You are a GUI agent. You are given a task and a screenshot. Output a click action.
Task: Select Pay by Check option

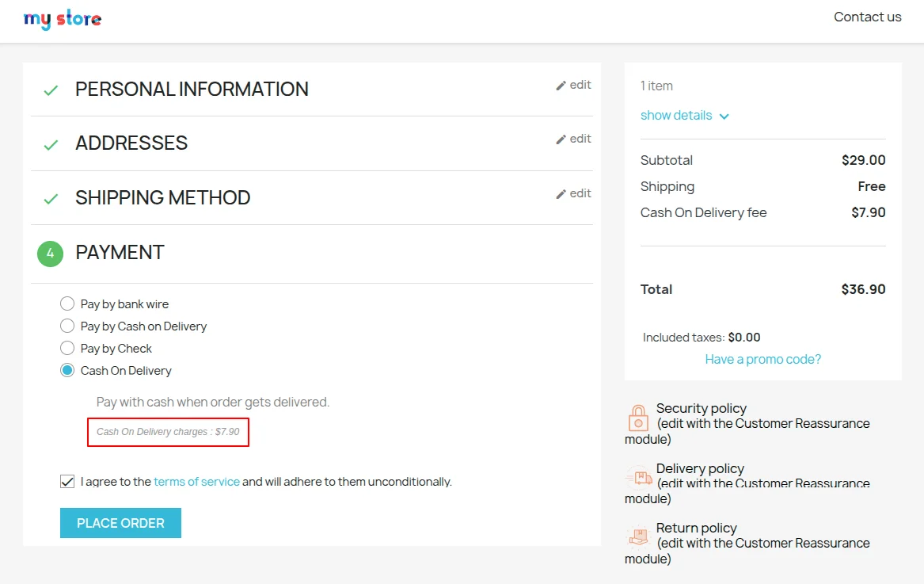click(67, 348)
